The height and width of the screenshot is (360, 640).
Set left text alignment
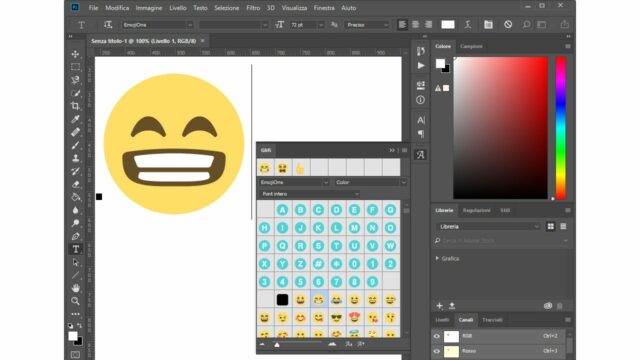(x=402, y=25)
